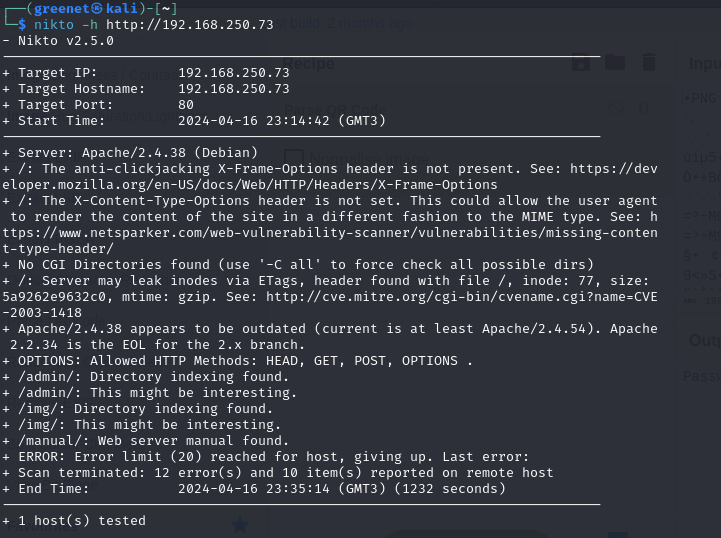Image resolution: width=721 pixels, height=538 pixels.
Task: Click the Target IP address value
Action: click(233, 73)
